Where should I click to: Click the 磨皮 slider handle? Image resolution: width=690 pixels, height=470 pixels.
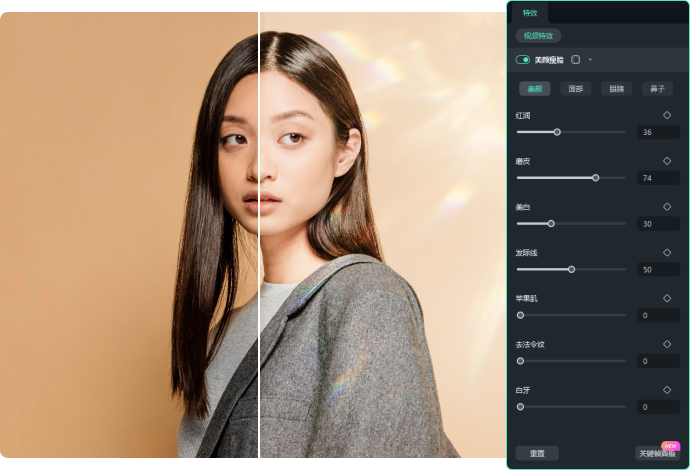[595, 178]
